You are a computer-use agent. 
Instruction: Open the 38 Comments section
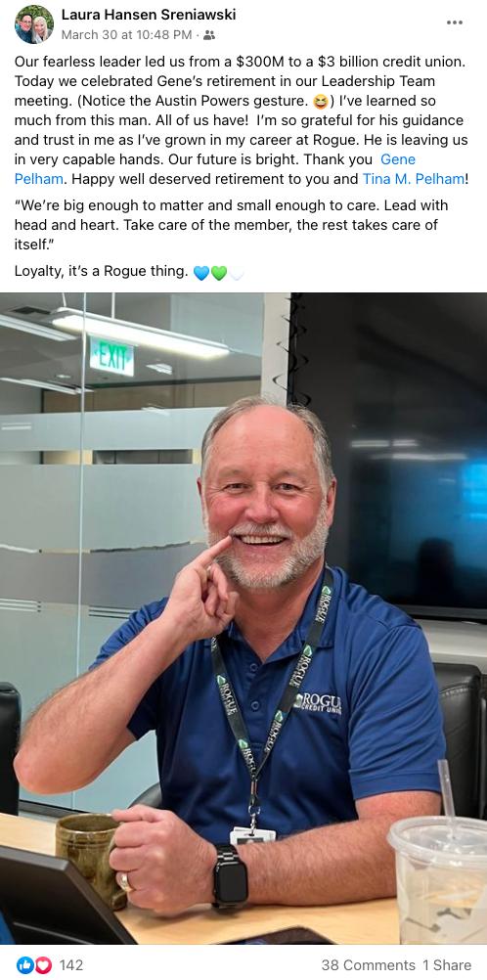pos(369,965)
